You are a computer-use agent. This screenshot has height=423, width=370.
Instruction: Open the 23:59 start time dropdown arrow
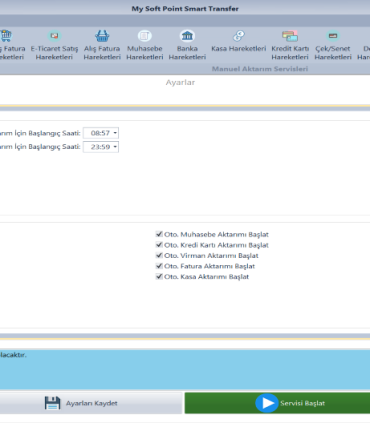point(115,147)
